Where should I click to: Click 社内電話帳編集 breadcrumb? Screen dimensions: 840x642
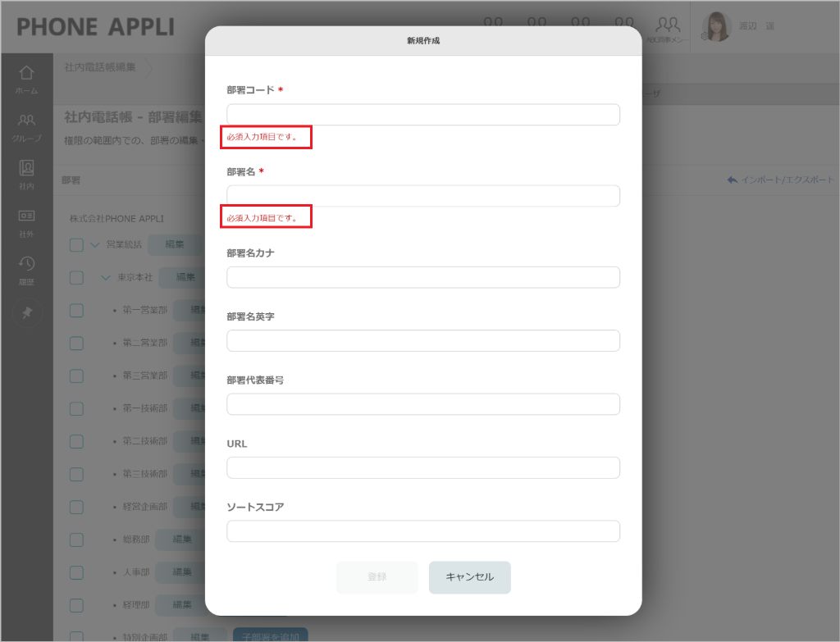100,67
